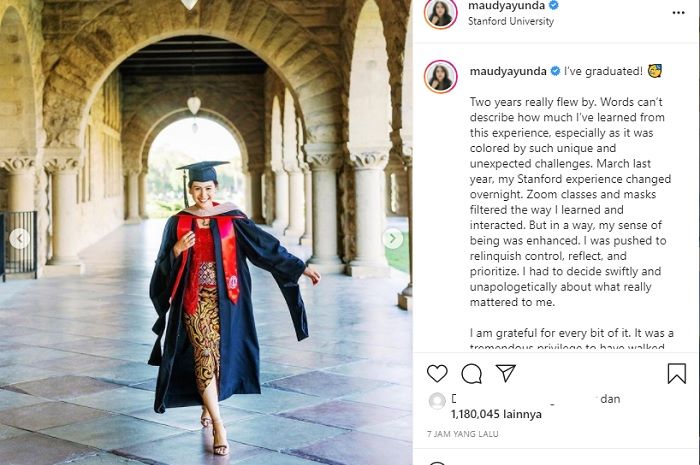700x465 pixels.
Task: Click the maudyayunda username in the caption
Action: (x=504, y=71)
